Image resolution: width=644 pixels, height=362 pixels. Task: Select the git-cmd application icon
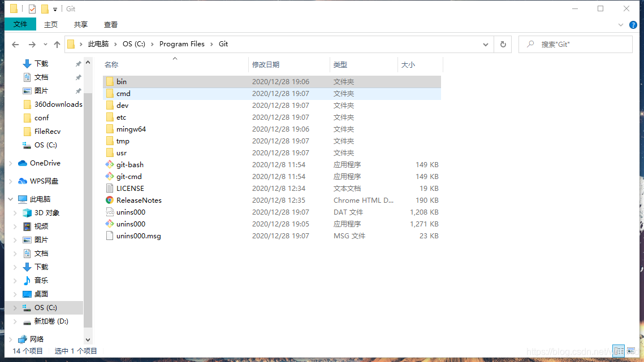click(110, 177)
